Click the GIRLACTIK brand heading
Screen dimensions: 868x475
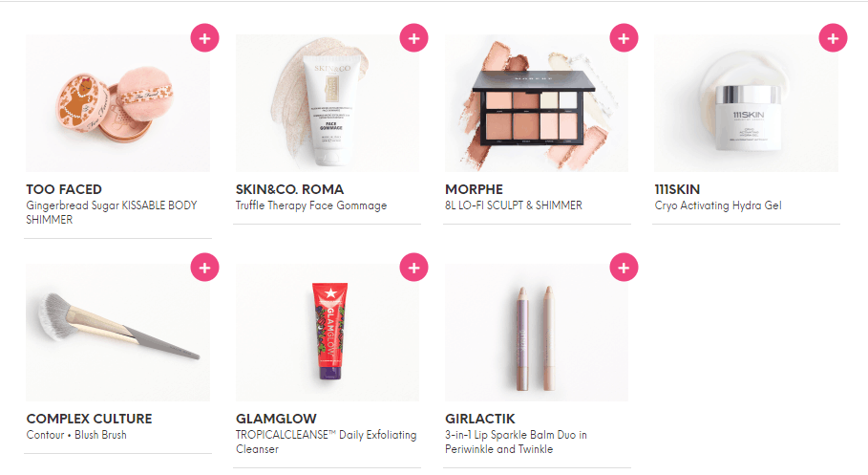click(x=480, y=419)
